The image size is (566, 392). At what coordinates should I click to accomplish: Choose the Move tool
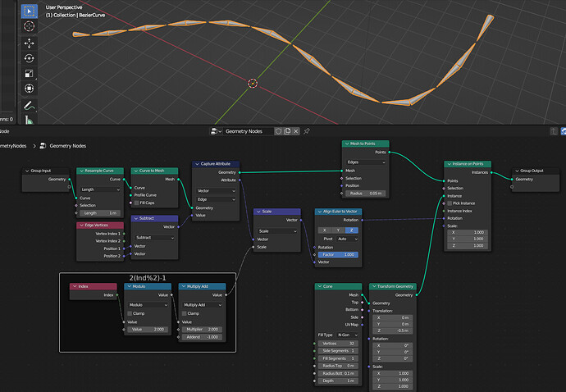tap(30, 43)
